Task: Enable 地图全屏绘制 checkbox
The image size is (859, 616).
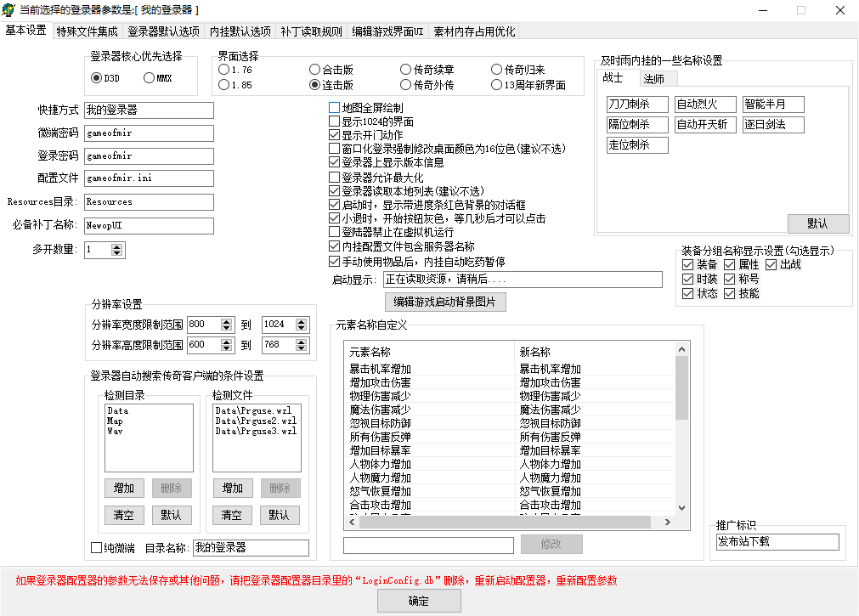Action: coord(334,108)
